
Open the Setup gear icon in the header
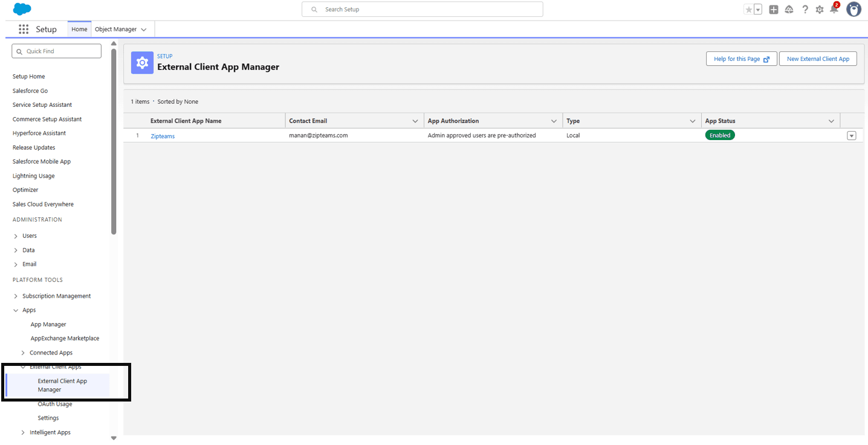click(x=819, y=9)
